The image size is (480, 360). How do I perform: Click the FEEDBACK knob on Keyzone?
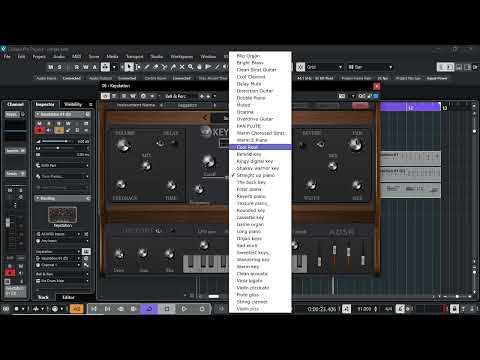[121, 184]
